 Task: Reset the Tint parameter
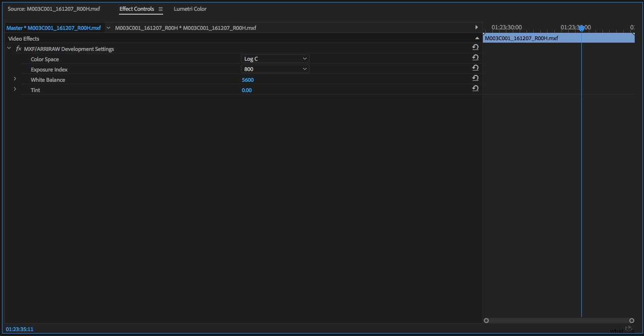pos(475,89)
